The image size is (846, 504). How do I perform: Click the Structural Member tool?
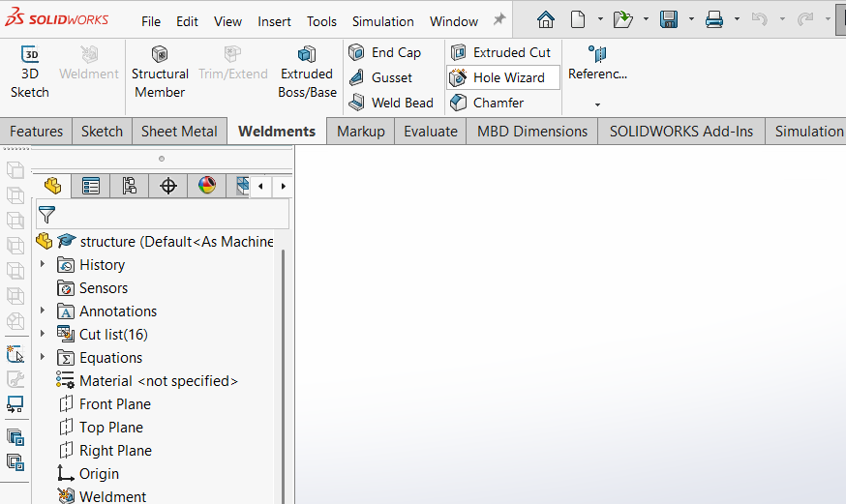[160, 73]
